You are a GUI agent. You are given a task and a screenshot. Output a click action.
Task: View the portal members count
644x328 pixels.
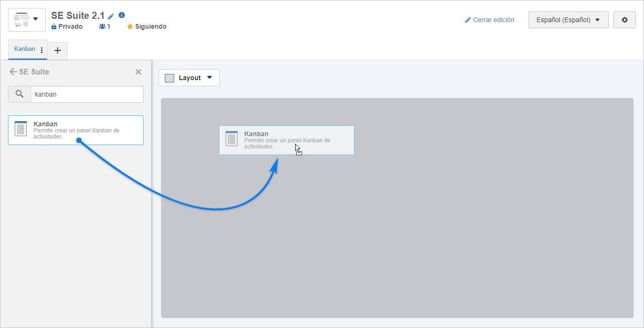(x=105, y=26)
